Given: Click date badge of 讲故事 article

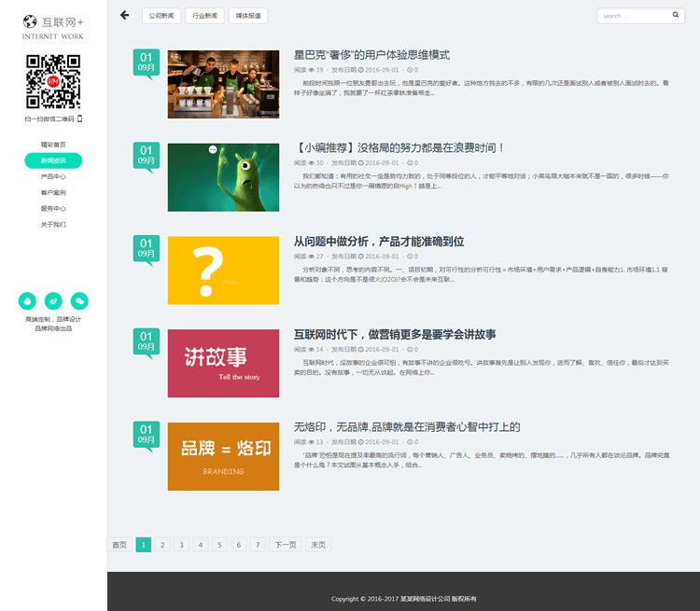Looking at the screenshot, I should click(147, 342).
